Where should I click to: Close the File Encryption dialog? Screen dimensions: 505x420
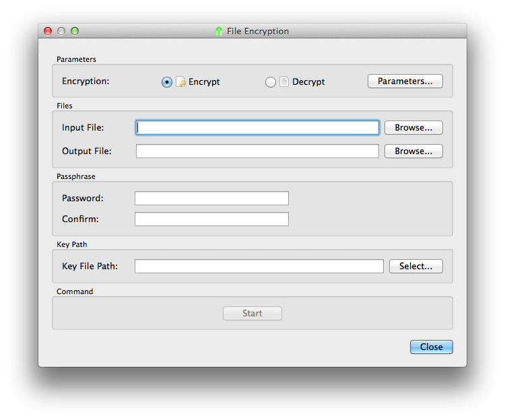431,347
